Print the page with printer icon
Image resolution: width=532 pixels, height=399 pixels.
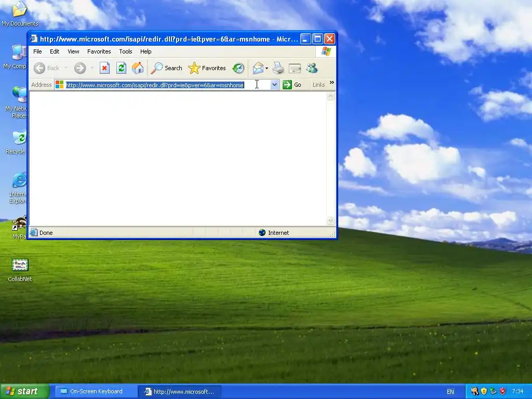[x=278, y=68]
